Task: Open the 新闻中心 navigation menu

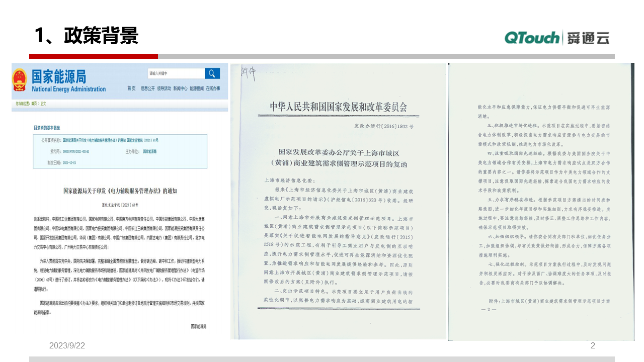Action: tap(180, 88)
